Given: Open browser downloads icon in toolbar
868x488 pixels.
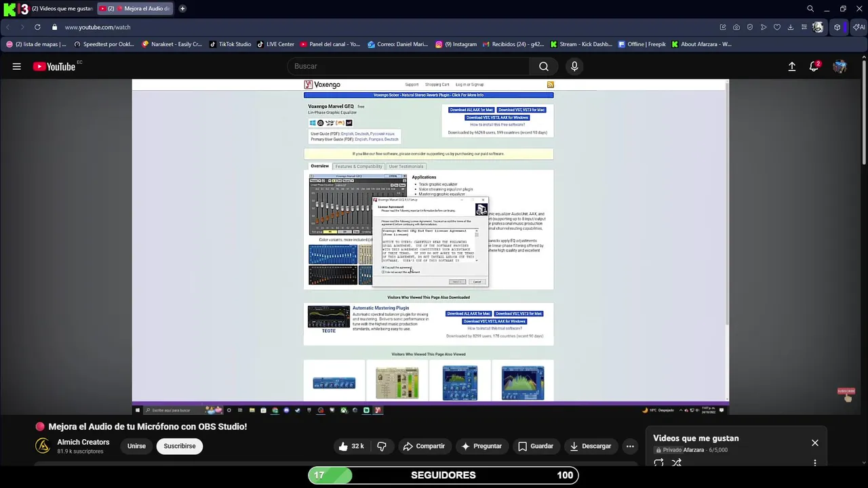Looking at the screenshot, I should (x=791, y=27).
